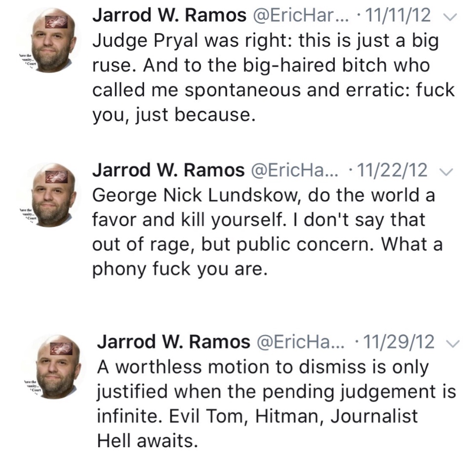
Task: Select the avatar next to the 11/29/12 tweet
Action: [57, 365]
